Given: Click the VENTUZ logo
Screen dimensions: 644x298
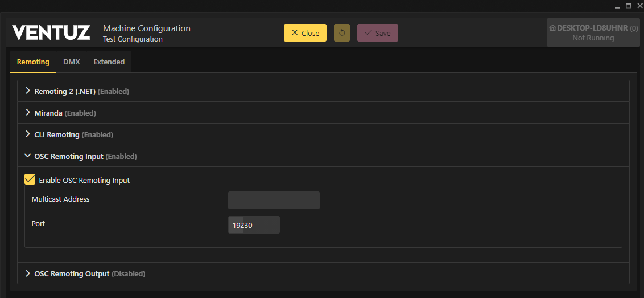Looking at the screenshot, I should (x=51, y=33).
